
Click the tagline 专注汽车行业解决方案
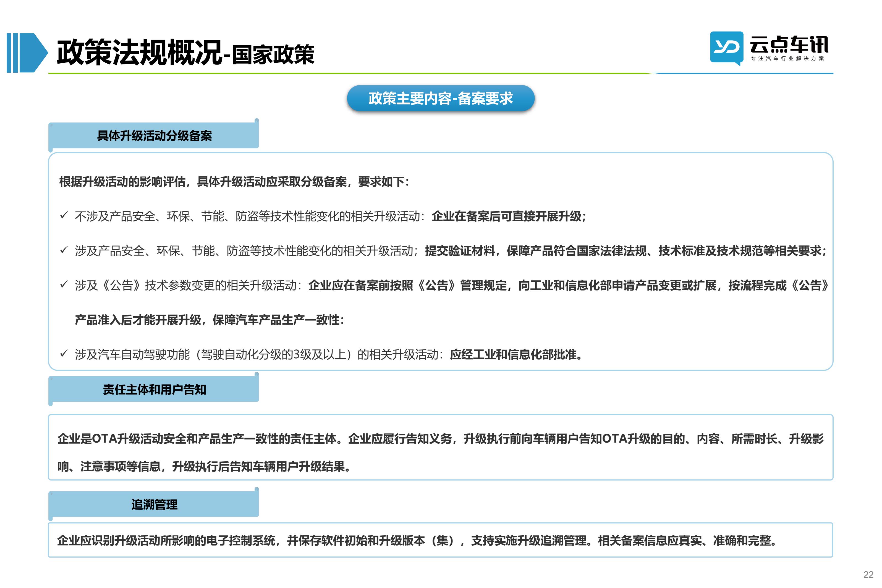point(787,59)
